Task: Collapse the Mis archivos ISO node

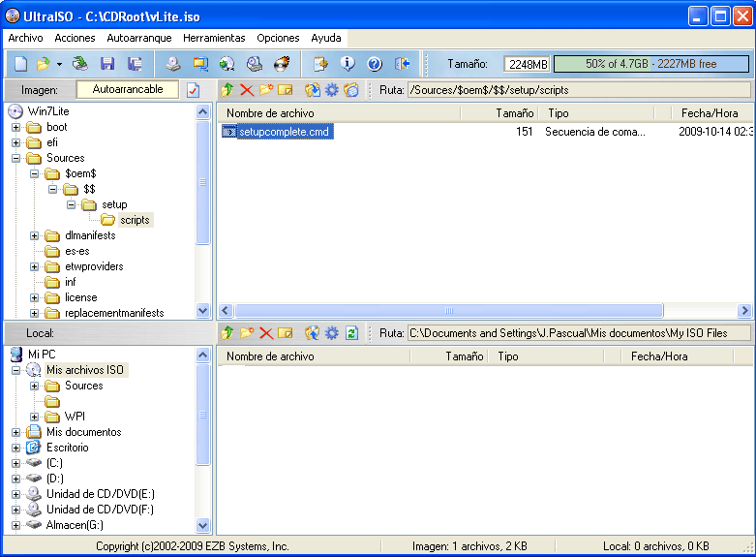Action: pyautogui.click(x=15, y=370)
